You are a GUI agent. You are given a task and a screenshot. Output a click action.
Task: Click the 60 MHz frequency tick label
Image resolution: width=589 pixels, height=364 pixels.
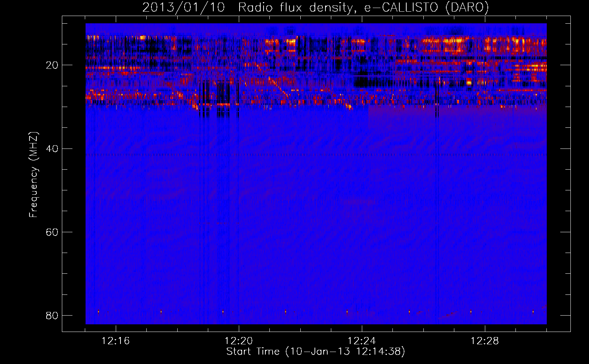coord(52,232)
